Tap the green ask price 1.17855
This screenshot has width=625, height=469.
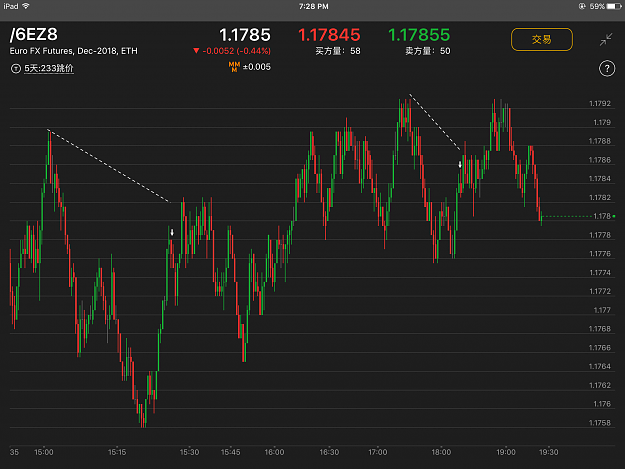tap(419, 35)
